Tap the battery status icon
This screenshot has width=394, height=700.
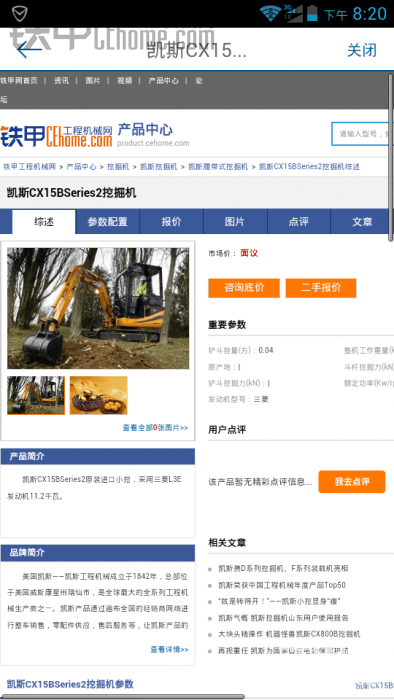click(x=312, y=13)
